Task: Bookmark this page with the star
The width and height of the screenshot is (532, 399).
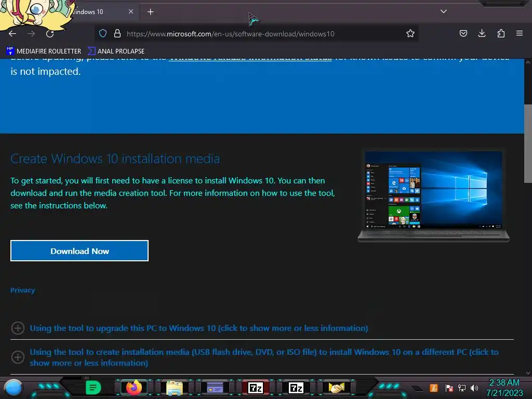Action: click(x=410, y=34)
